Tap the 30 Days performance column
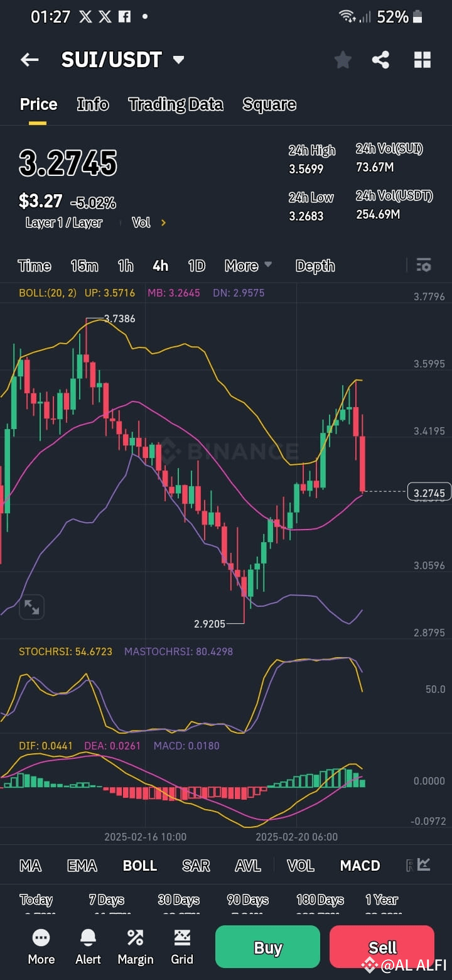452x980 pixels. tap(178, 905)
